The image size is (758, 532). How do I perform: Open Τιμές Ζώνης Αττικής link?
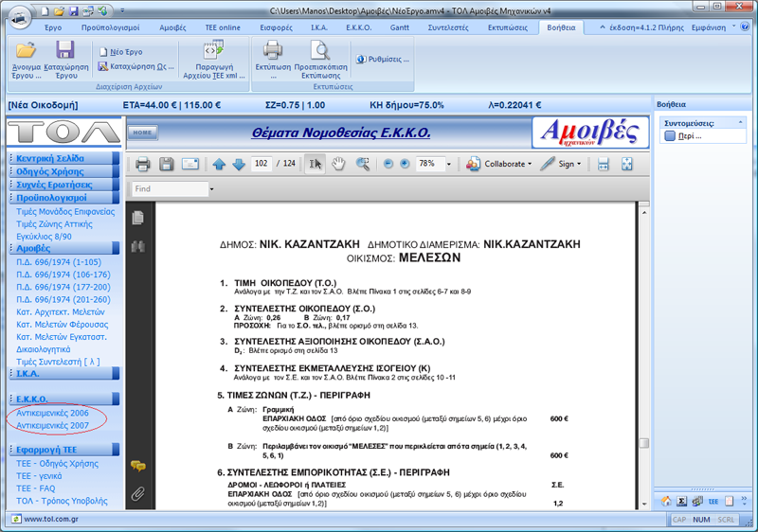point(54,224)
